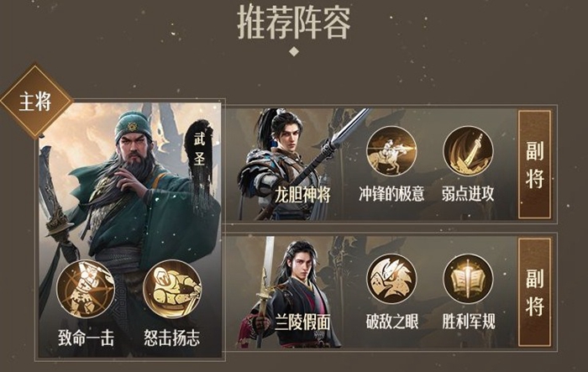
Task: Tap the 破敌之眼 eagle skill icon
Action: [391, 279]
